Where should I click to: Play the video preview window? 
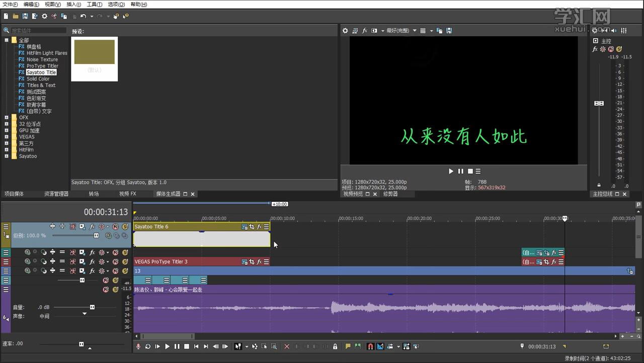[x=451, y=171]
